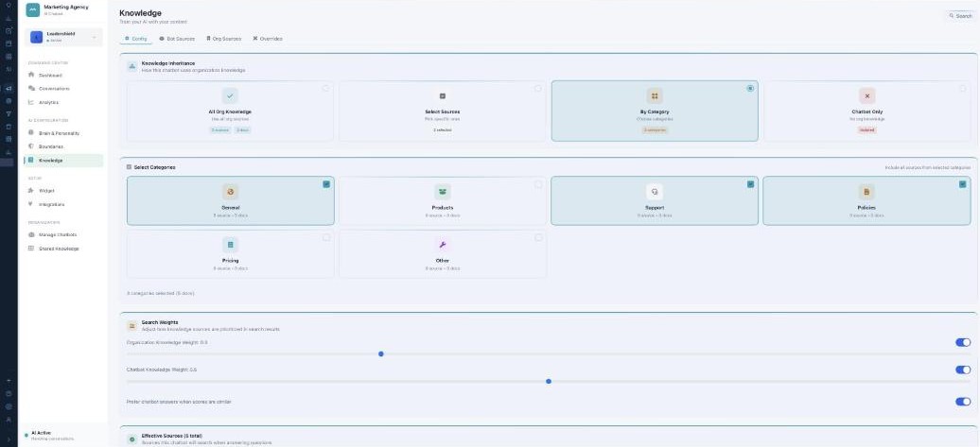Viewport: 980px width, 447px height.
Task: Toggle Chatbot Knowledge Weight switch
Action: point(963,370)
